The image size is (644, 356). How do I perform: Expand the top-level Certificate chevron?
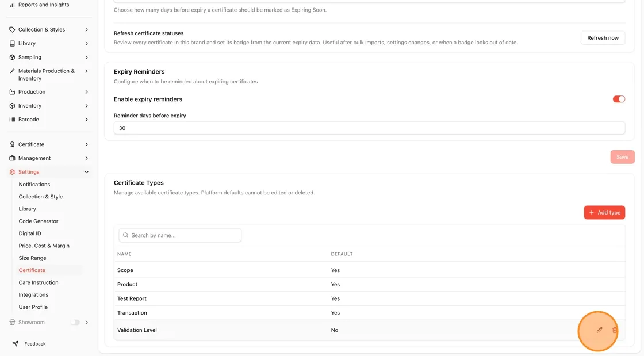pos(87,144)
